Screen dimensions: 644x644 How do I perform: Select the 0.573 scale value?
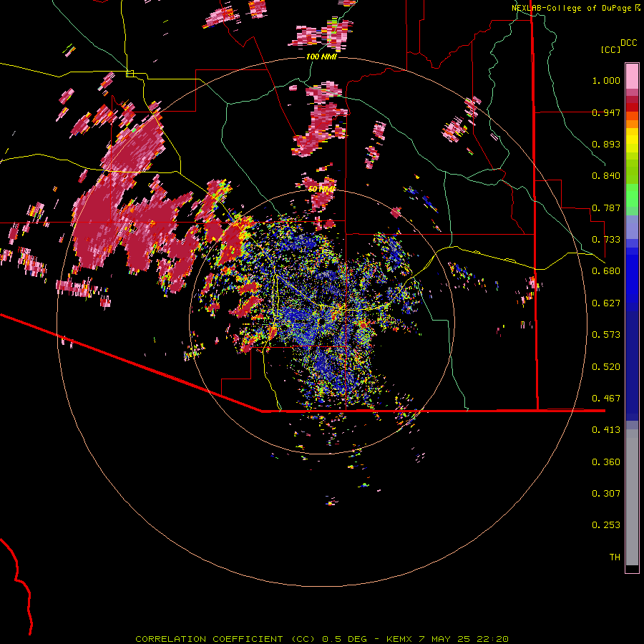pos(606,335)
